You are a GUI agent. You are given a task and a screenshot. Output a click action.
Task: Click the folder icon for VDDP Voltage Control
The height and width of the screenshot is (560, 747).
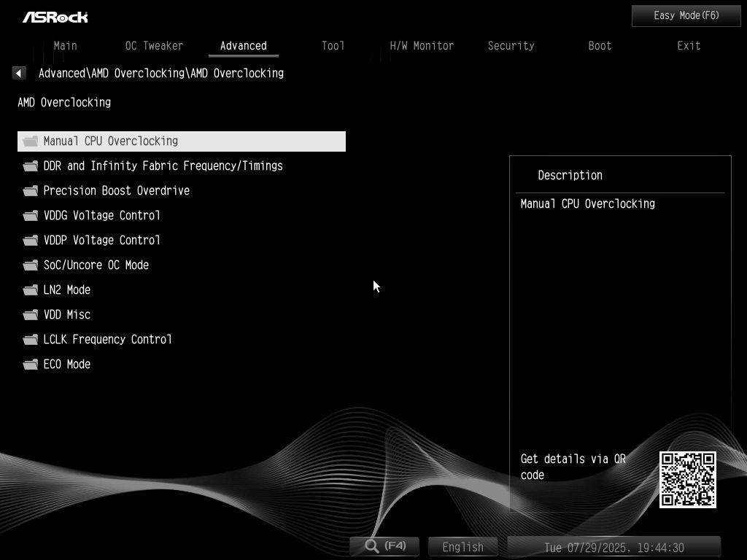31,240
